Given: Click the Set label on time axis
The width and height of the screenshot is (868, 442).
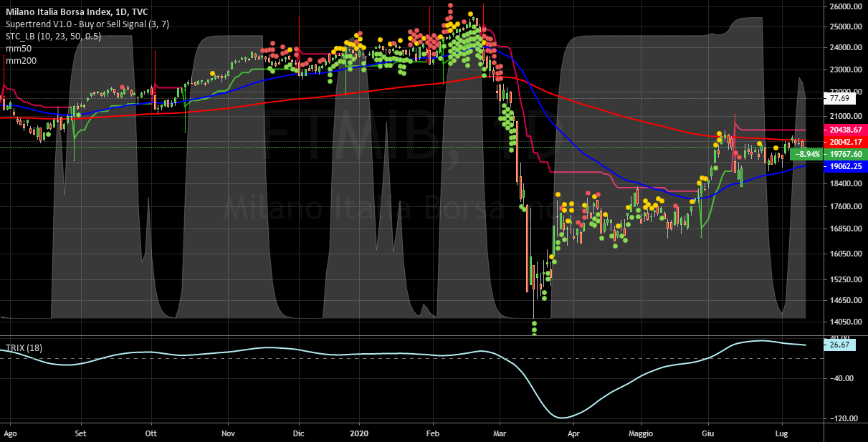Looking at the screenshot, I should [x=81, y=434].
